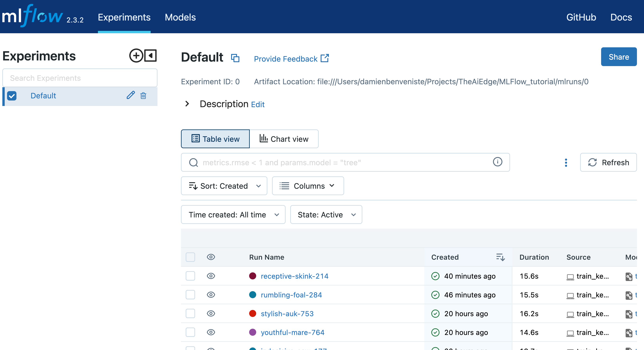Viewport: 644px width, 350px height.
Task: Open the Sort: Created dropdown
Action: coord(224,186)
